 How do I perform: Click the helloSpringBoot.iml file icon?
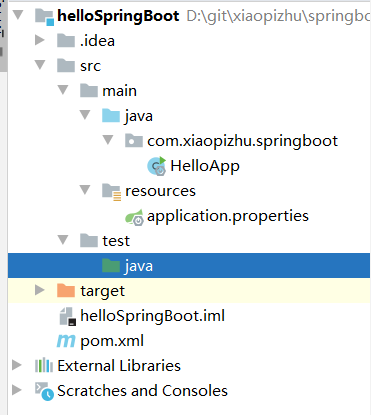[68, 316]
